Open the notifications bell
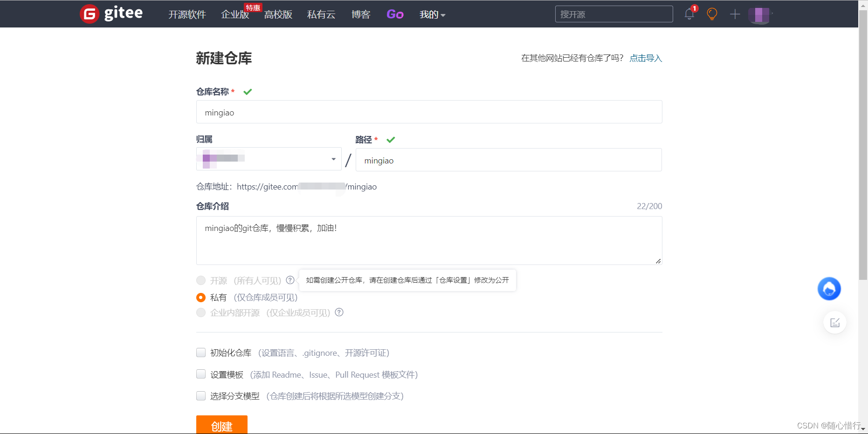The height and width of the screenshot is (434, 868). [689, 14]
